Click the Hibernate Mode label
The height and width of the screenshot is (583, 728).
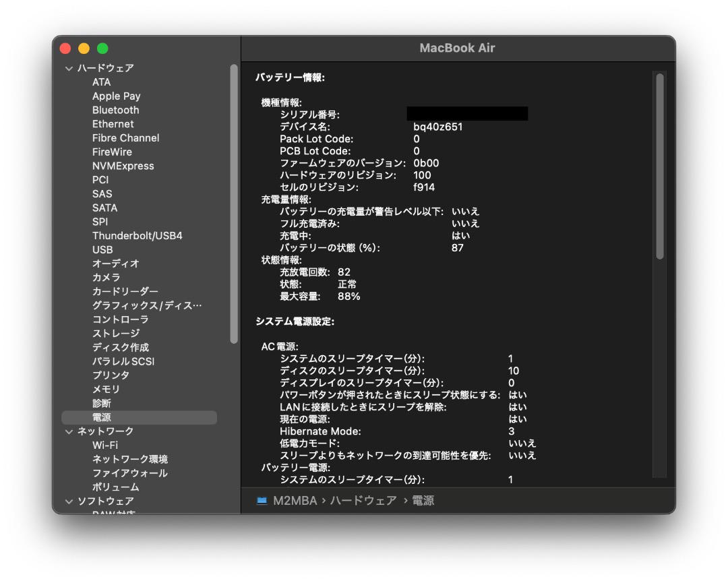(320, 431)
